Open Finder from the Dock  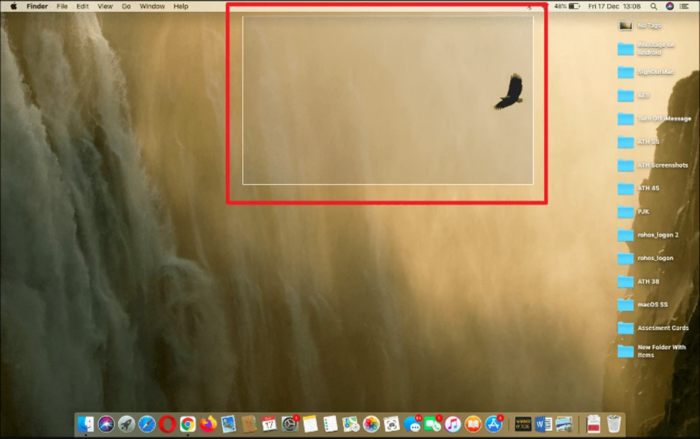click(86, 424)
